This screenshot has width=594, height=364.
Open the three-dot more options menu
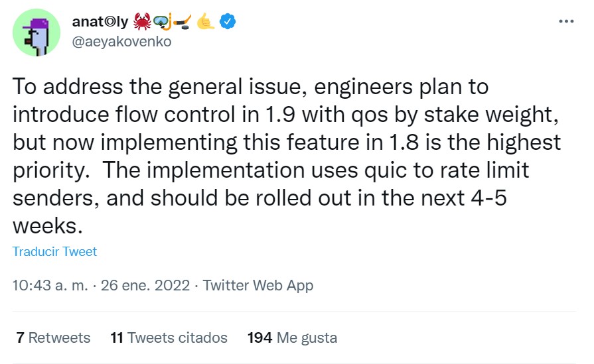[566, 22]
